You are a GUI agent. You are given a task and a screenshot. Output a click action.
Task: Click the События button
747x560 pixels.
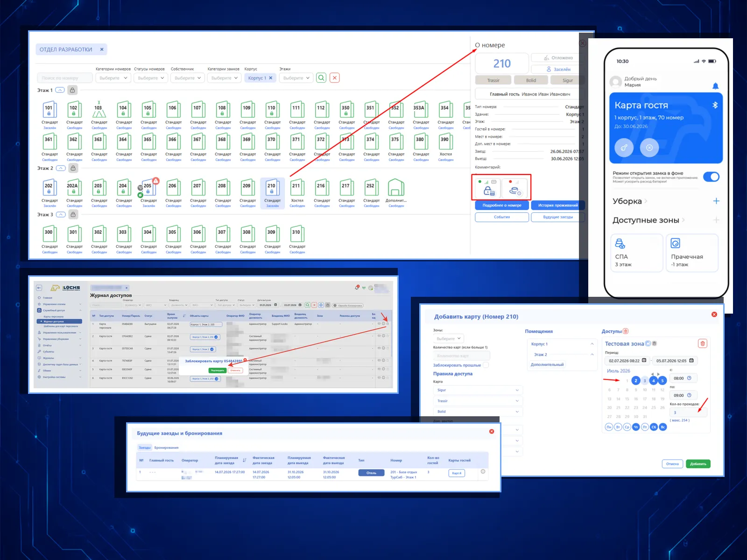point(502,217)
